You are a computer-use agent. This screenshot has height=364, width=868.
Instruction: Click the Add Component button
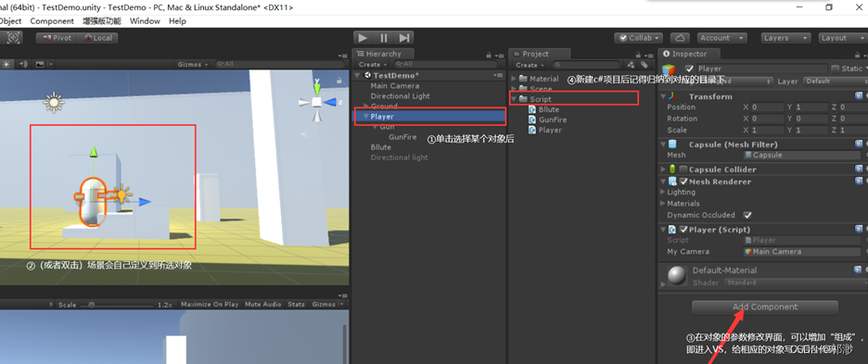pos(765,307)
